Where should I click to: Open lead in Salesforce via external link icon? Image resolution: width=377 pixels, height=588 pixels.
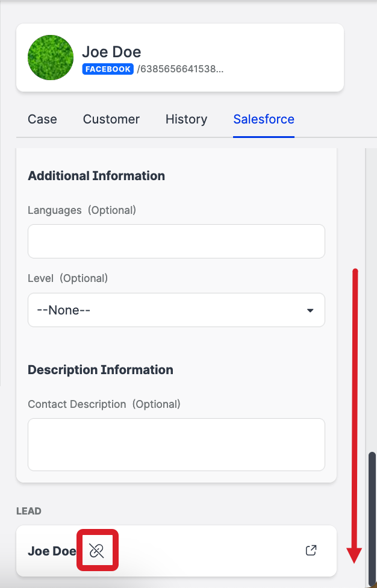(311, 550)
